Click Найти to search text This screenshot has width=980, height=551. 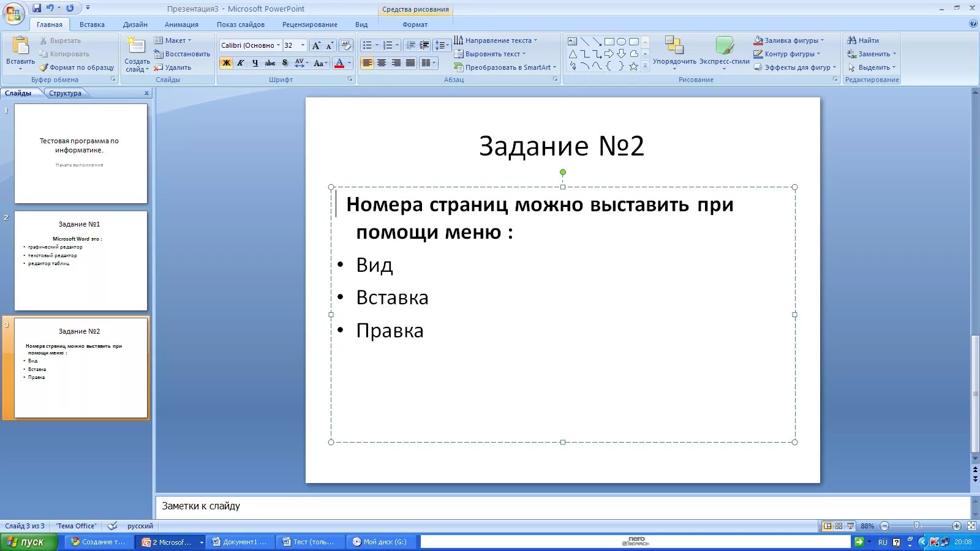coord(863,40)
